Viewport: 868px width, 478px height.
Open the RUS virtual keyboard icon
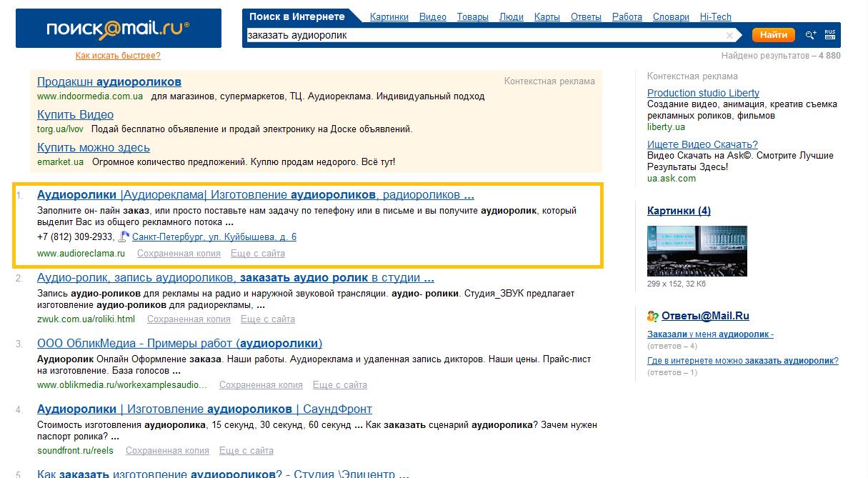[x=830, y=34]
